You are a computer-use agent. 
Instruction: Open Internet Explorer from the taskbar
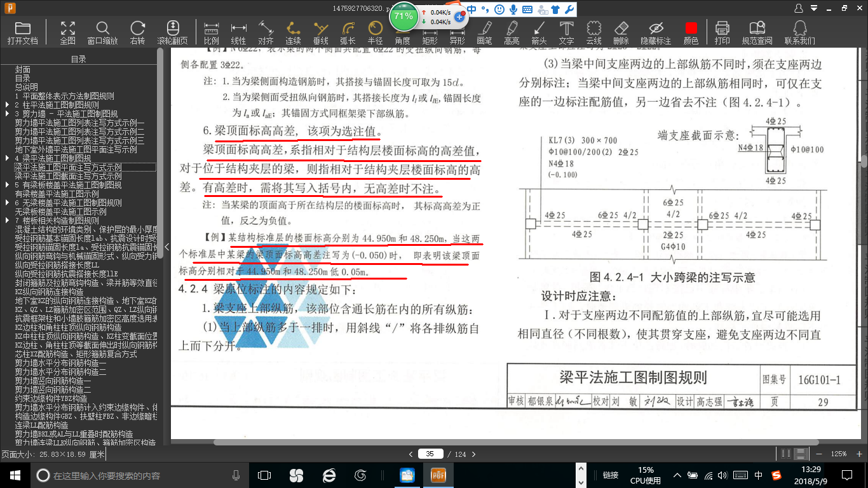coord(329,475)
